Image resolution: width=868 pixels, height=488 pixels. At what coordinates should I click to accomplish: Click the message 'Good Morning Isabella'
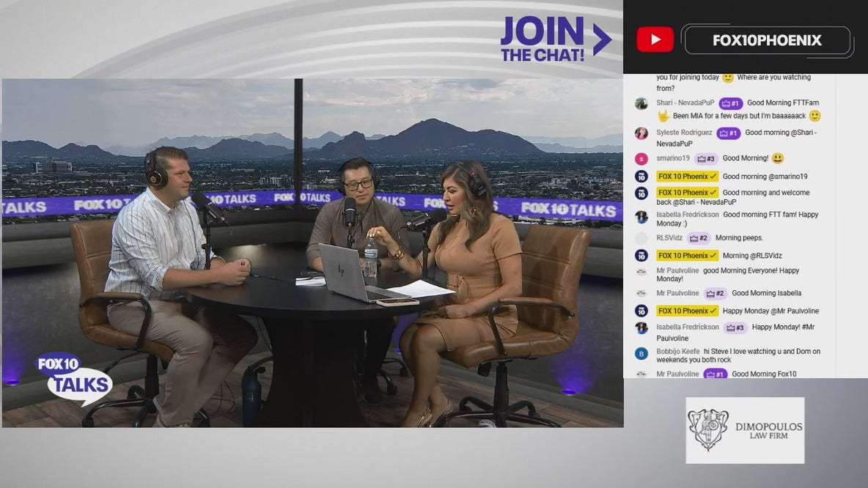point(767,293)
